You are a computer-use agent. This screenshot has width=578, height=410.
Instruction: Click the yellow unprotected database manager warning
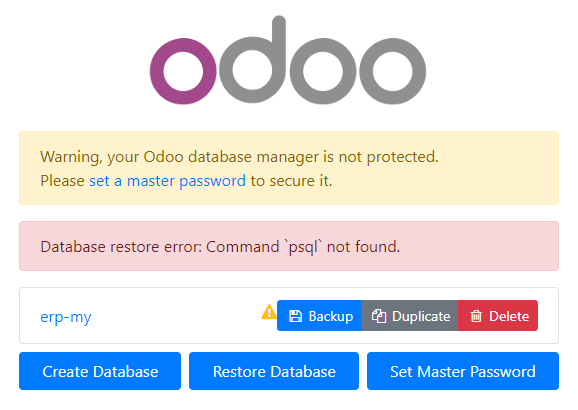coord(289,168)
